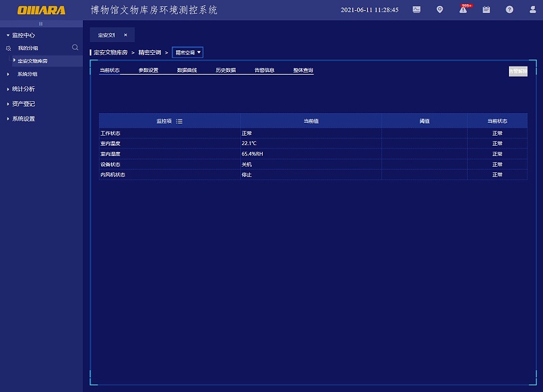Click the search magnifier beside 我的分组

point(73,48)
